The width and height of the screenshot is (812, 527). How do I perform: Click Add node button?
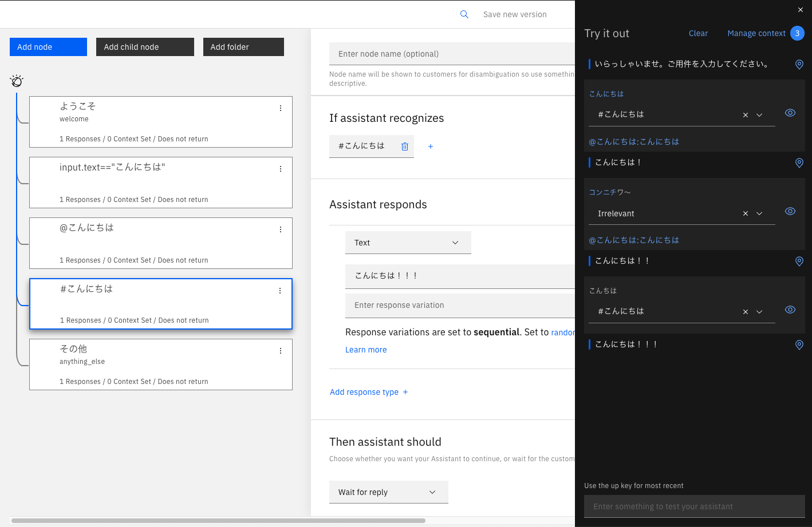(x=48, y=47)
